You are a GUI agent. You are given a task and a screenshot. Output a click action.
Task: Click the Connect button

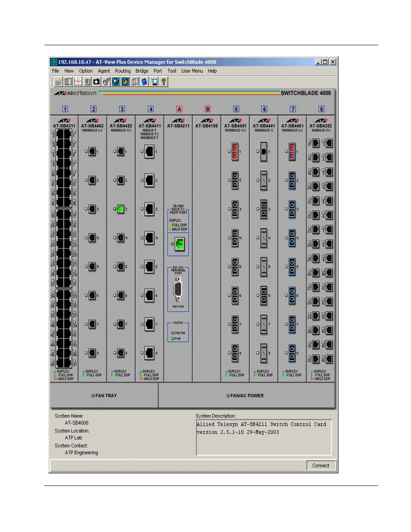coord(321,466)
